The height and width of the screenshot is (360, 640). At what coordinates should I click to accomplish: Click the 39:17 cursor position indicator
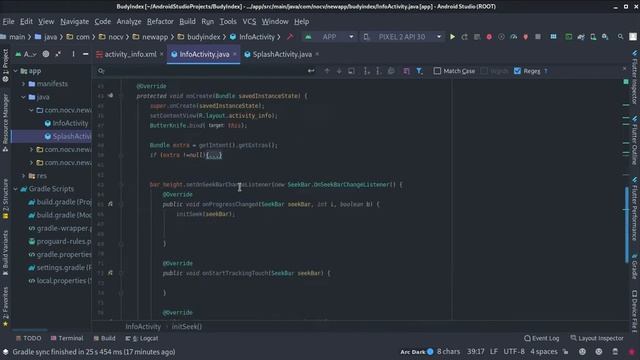pyautogui.click(x=476, y=352)
